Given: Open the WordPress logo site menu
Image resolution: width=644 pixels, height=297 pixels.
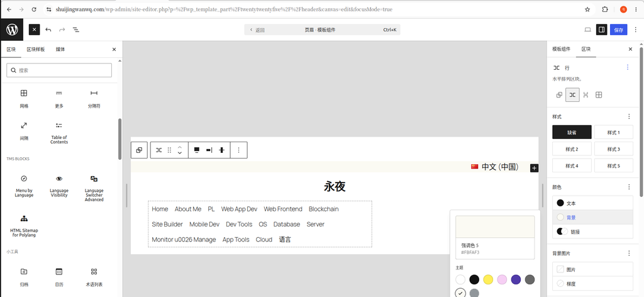Looking at the screenshot, I should (12, 30).
